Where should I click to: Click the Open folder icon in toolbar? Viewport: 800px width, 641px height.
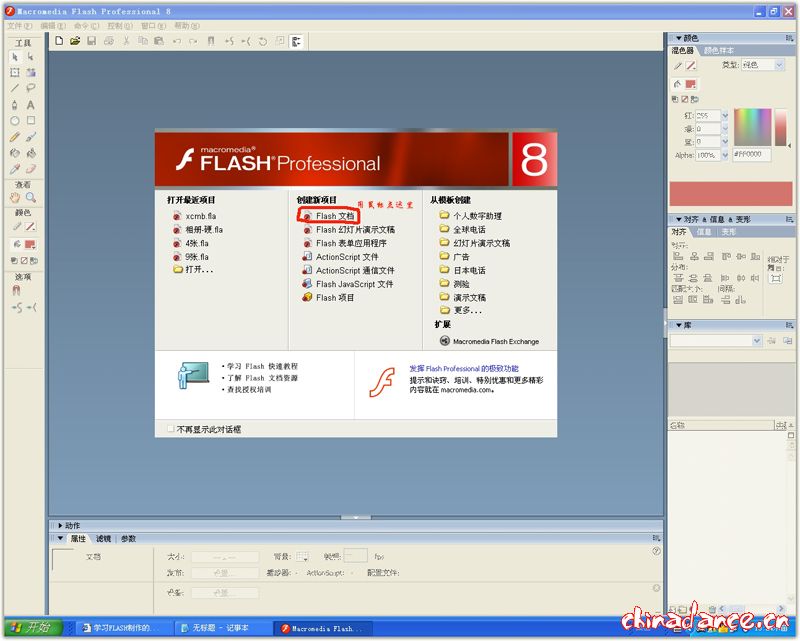75,41
